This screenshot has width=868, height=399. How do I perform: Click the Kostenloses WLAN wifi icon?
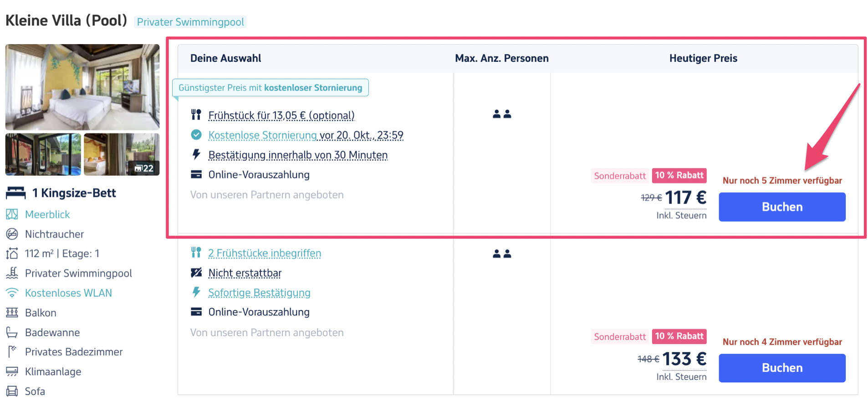pyautogui.click(x=12, y=293)
